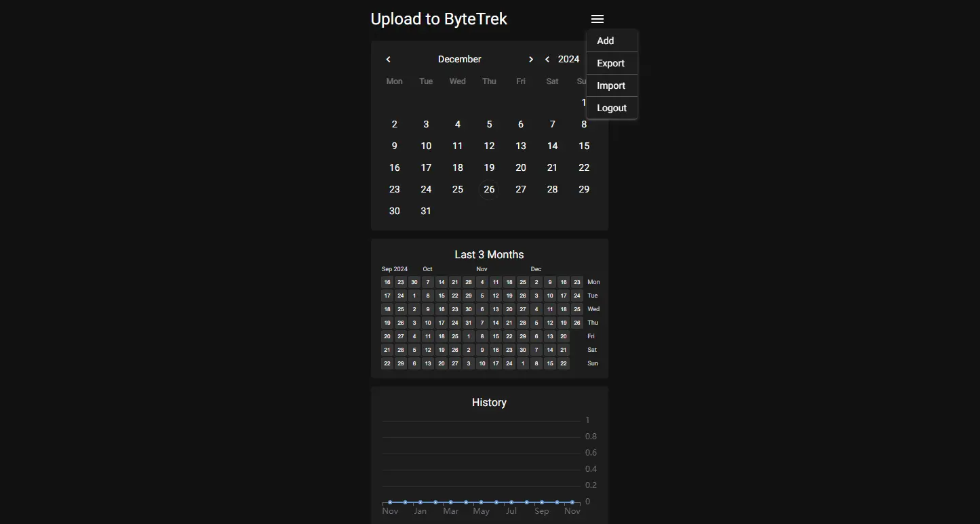The image size is (980, 524).
Task: Click the May data point in History chart
Action: [481, 502]
